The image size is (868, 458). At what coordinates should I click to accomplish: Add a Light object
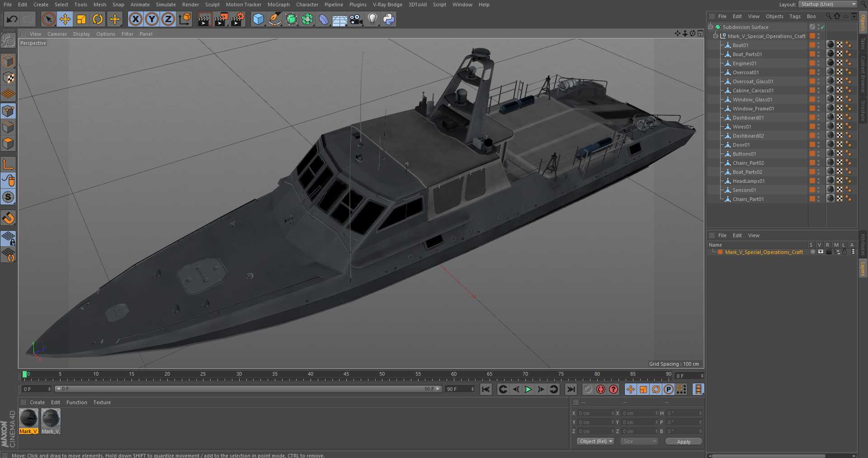[x=372, y=19]
